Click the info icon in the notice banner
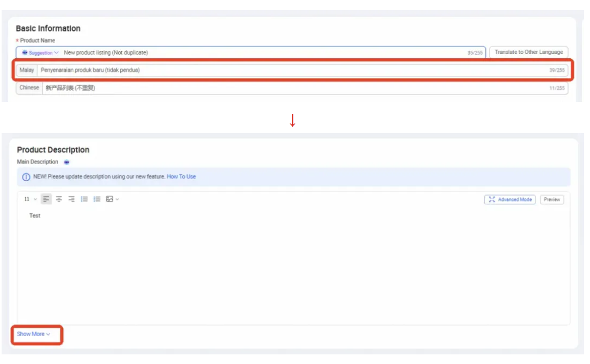The width and height of the screenshot is (590, 364). point(26,177)
